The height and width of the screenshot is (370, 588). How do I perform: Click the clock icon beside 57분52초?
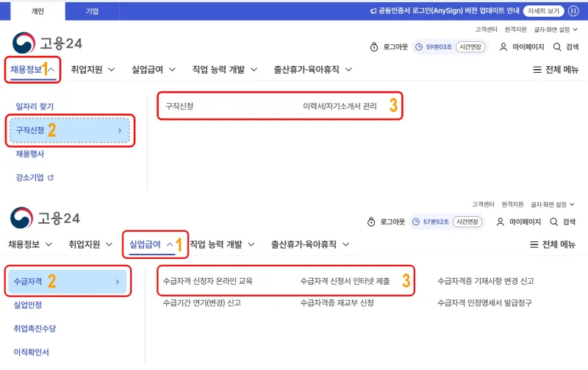(416, 221)
